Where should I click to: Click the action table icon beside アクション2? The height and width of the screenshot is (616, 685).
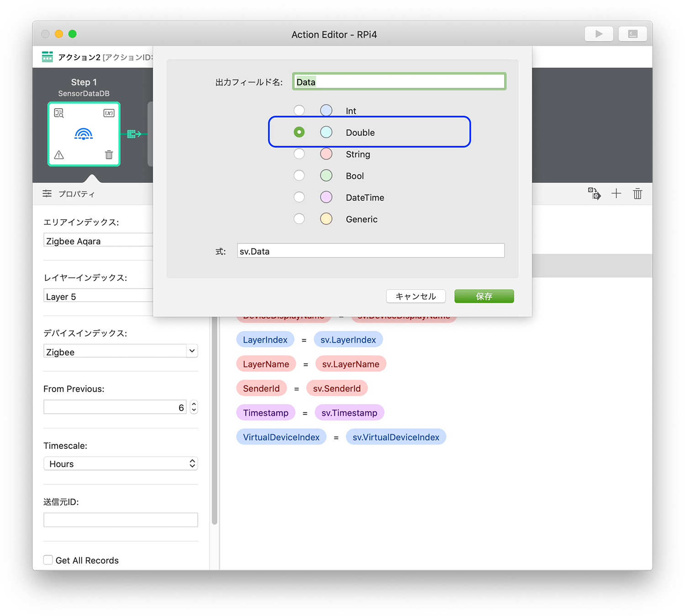point(47,57)
